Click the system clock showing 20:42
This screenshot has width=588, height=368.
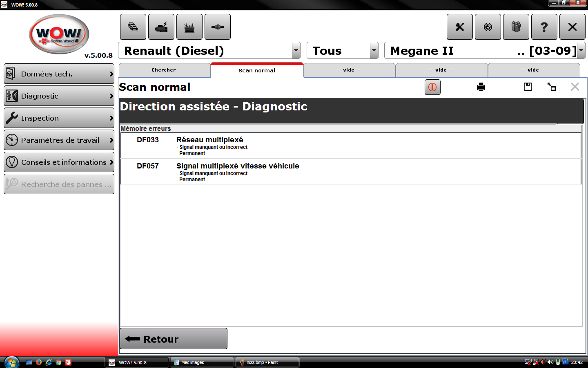pos(577,362)
